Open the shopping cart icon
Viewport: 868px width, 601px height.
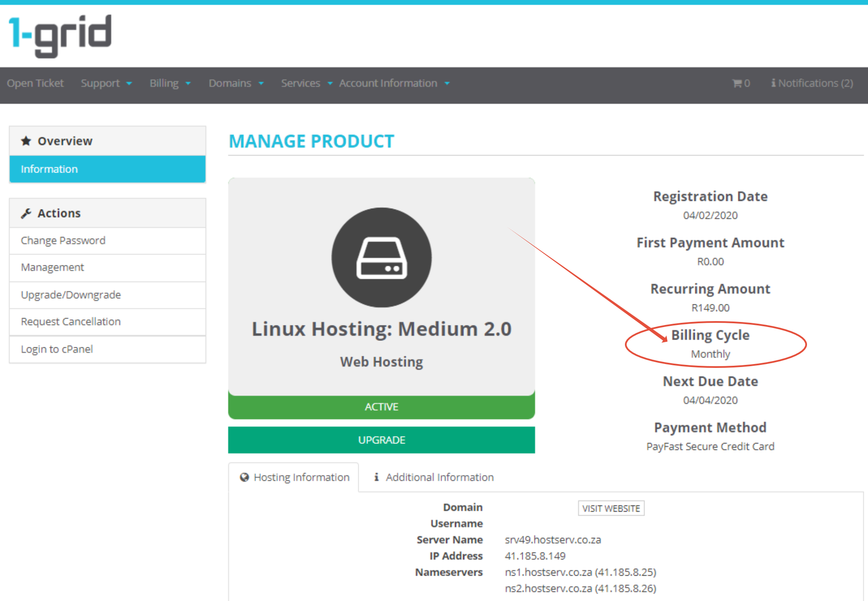(x=737, y=83)
